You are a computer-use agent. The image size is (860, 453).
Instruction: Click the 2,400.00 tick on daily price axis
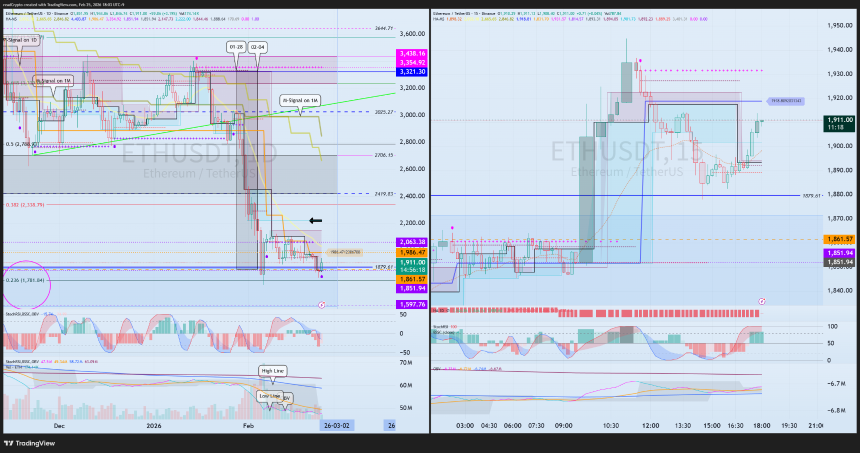click(412, 196)
